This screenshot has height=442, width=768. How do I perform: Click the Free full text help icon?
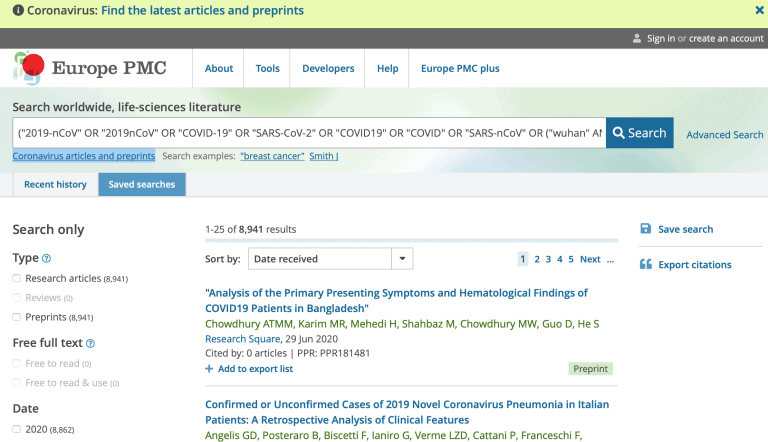pyautogui.click(x=91, y=344)
